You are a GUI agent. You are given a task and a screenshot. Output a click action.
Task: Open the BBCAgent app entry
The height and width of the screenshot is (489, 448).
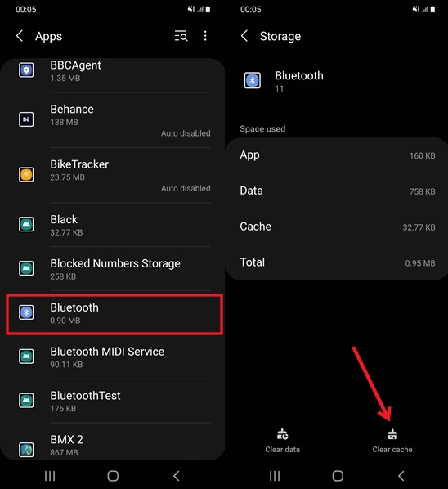(112, 75)
